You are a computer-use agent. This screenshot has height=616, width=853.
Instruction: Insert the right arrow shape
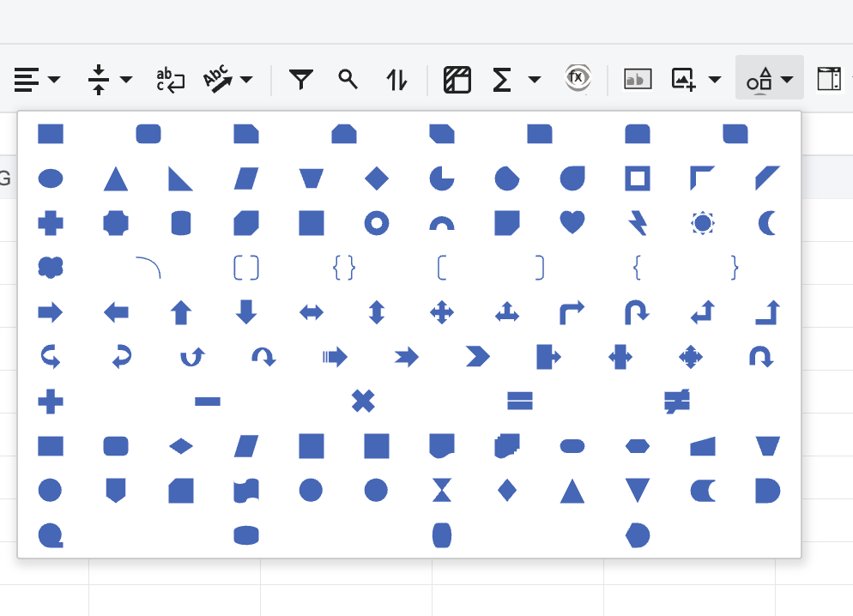click(x=51, y=312)
